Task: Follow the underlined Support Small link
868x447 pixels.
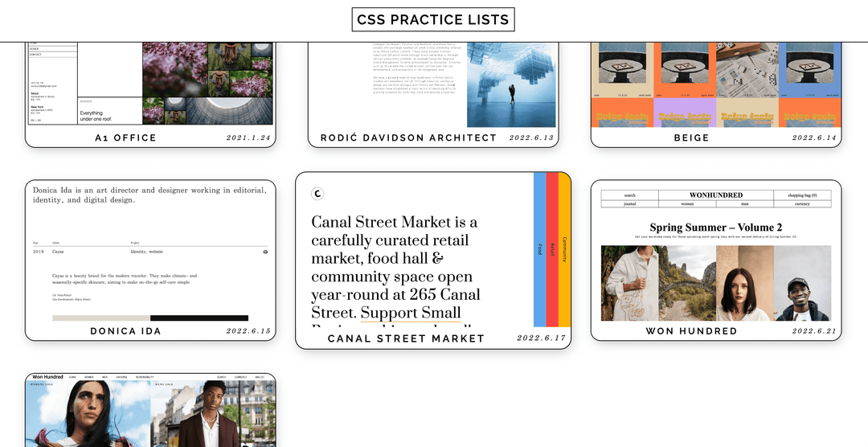Action: point(410,312)
